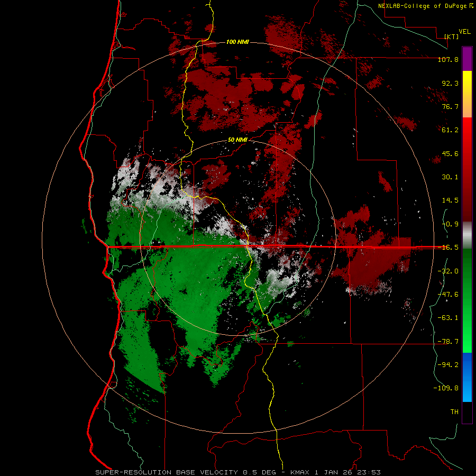Click the -32.0 legend value

(448, 271)
